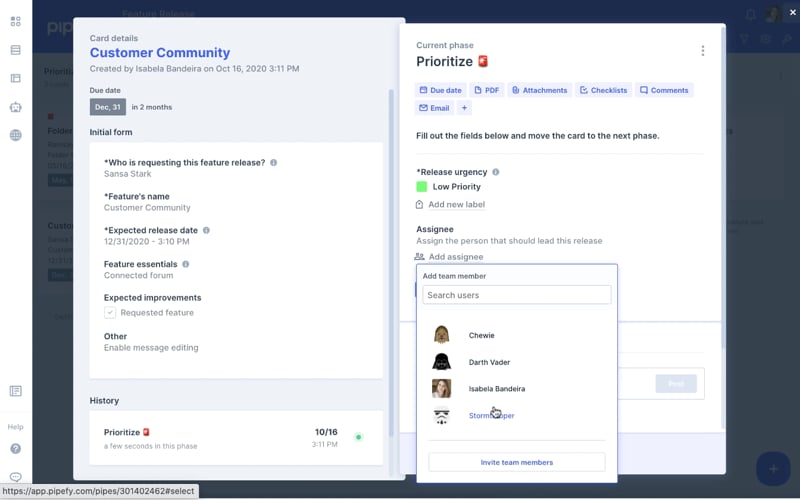Image resolution: width=800 pixels, height=500 pixels.
Task: Click the blue floating plus button
Action: (772, 468)
